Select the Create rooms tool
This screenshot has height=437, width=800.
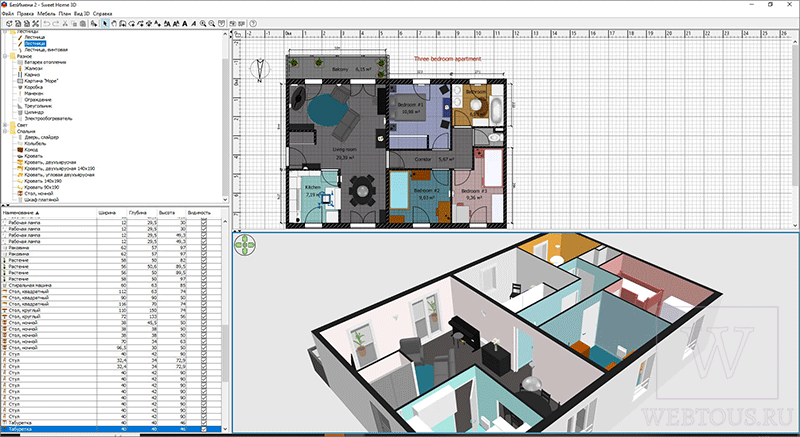click(132, 23)
